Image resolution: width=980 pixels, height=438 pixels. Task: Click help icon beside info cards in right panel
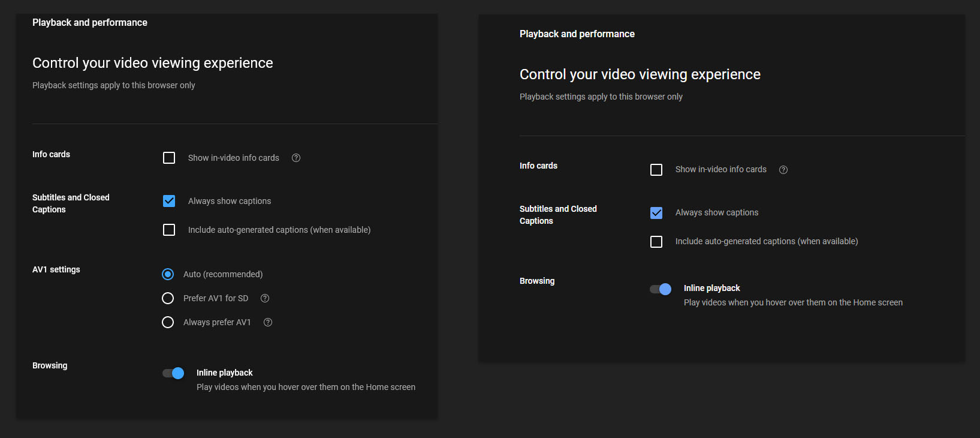tap(783, 170)
